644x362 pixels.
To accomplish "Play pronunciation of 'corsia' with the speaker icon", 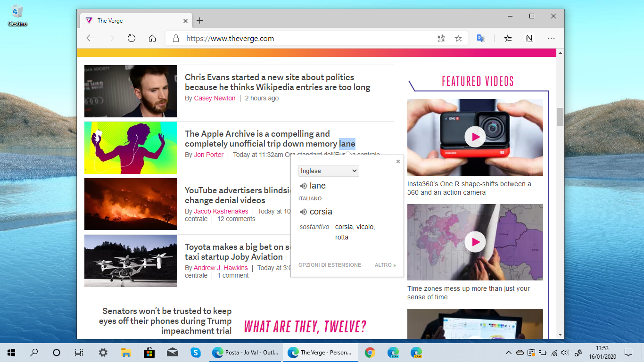I will (303, 212).
